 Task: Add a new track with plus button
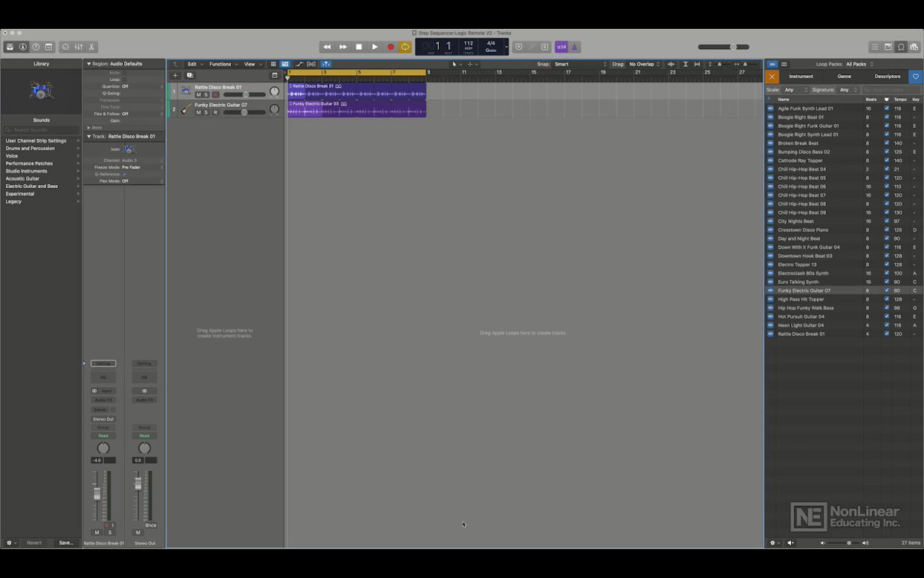click(x=175, y=75)
